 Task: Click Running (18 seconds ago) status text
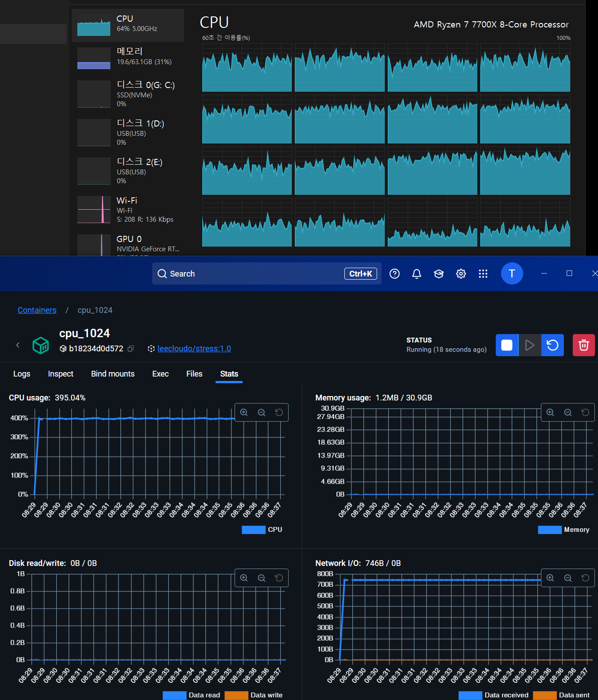446,350
